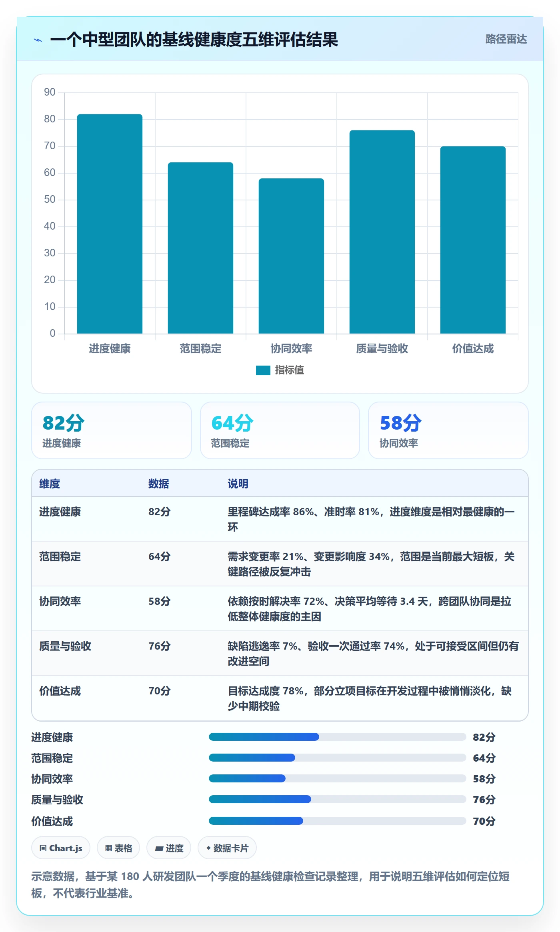Viewport: 560px width, 932px height.
Task: Select the 协同效率 table row name cell
Action: 60,601
